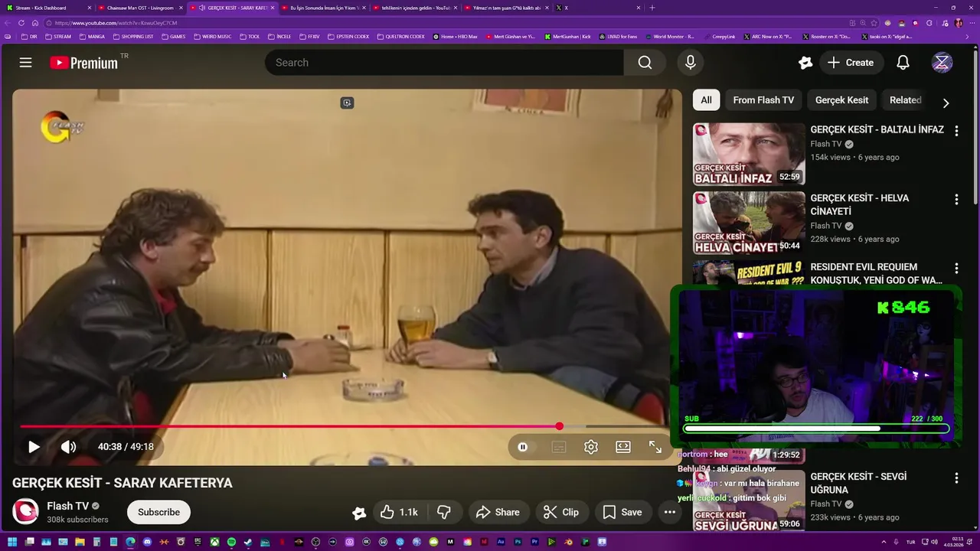Open the browser new tab plus button
Image resolution: width=980 pixels, height=551 pixels.
652,8
